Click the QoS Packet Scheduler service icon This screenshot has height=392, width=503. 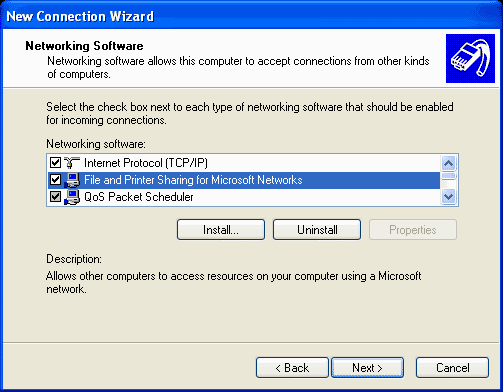click(72, 197)
